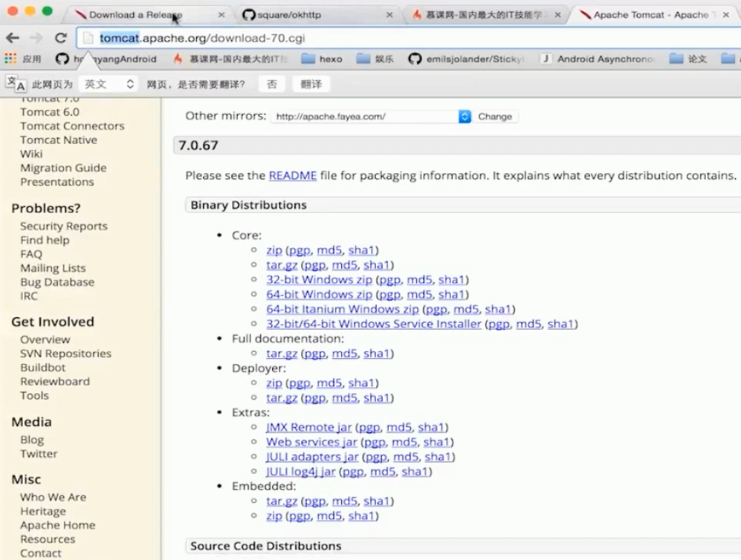
Task: Click the 翻译 (Translate) button
Action: click(x=311, y=84)
